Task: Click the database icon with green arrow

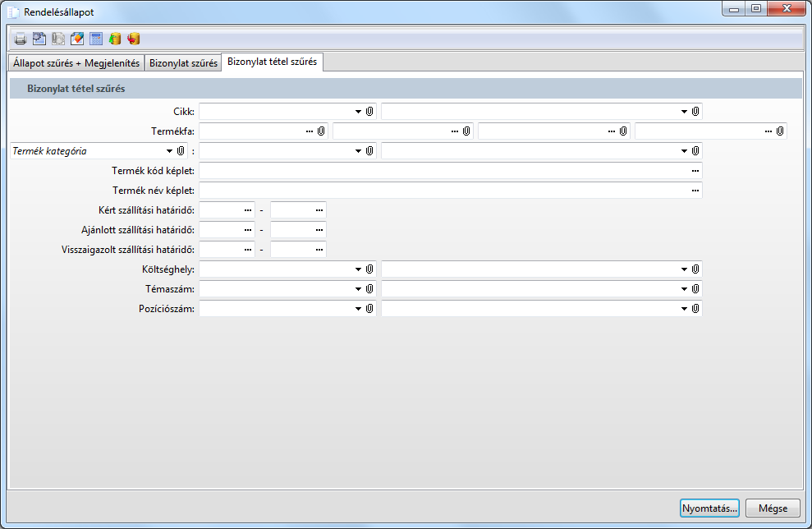Action: click(x=115, y=39)
